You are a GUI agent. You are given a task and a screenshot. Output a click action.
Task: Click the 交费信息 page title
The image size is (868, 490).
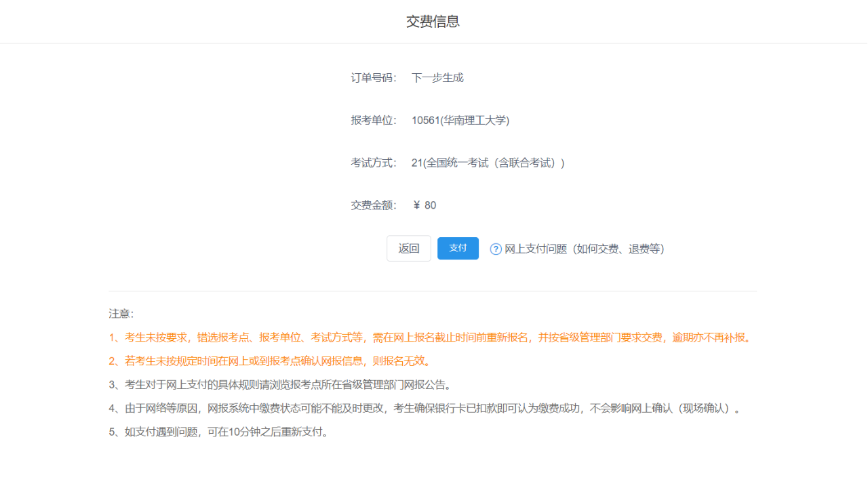[433, 21]
